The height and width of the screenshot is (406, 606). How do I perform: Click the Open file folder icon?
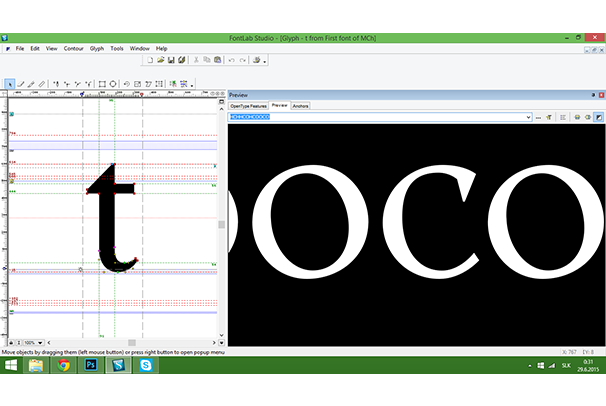point(160,60)
